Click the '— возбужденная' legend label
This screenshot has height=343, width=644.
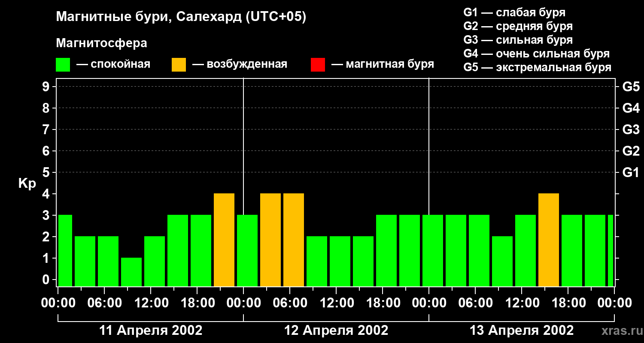(x=240, y=64)
